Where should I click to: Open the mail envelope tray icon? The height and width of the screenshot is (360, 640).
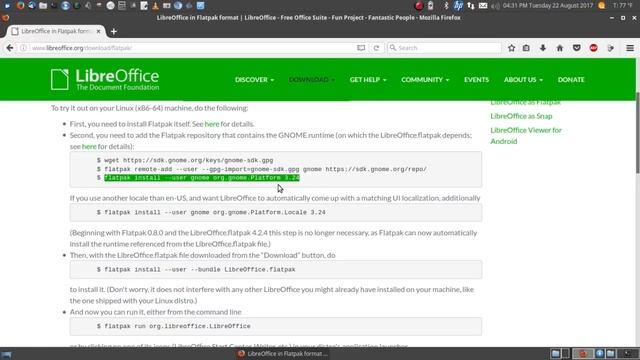483,6
